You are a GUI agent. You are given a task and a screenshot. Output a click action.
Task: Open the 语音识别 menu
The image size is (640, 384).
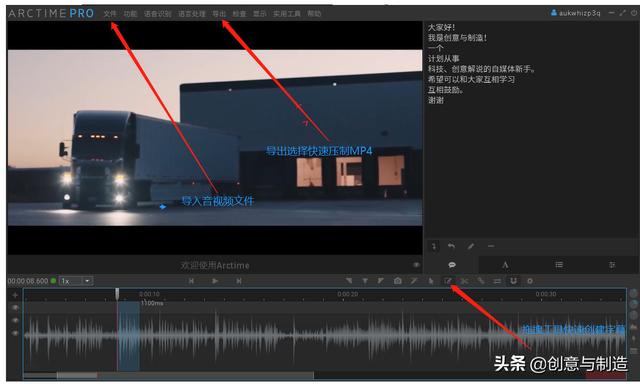(158, 13)
